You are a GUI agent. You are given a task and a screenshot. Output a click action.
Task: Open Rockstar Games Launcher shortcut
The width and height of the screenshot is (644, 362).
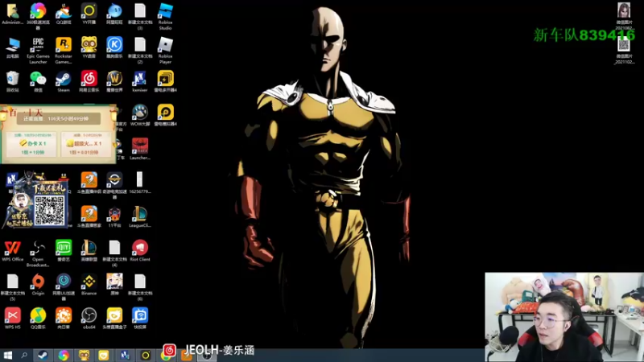pyautogui.click(x=64, y=50)
